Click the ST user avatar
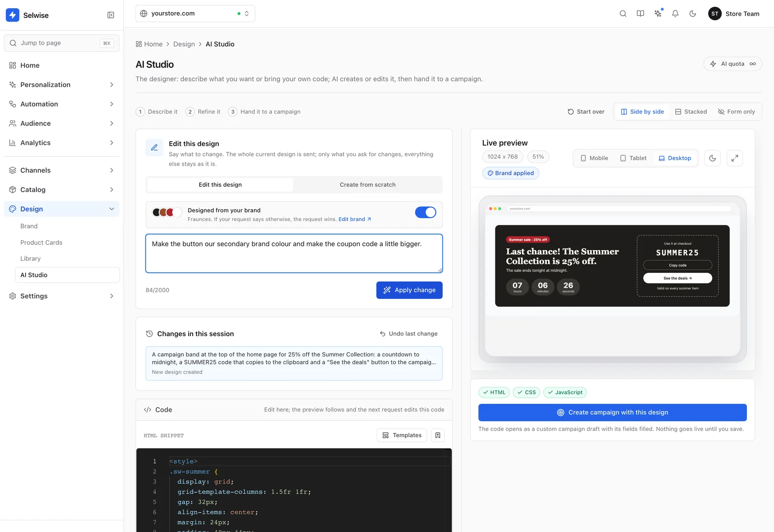This screenshot has height=532, width=774. [x=715, y=14]
